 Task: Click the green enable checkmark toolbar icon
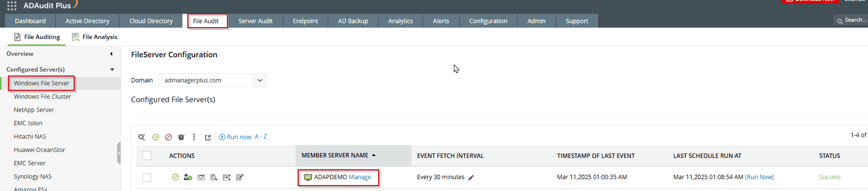coord(156,137)
